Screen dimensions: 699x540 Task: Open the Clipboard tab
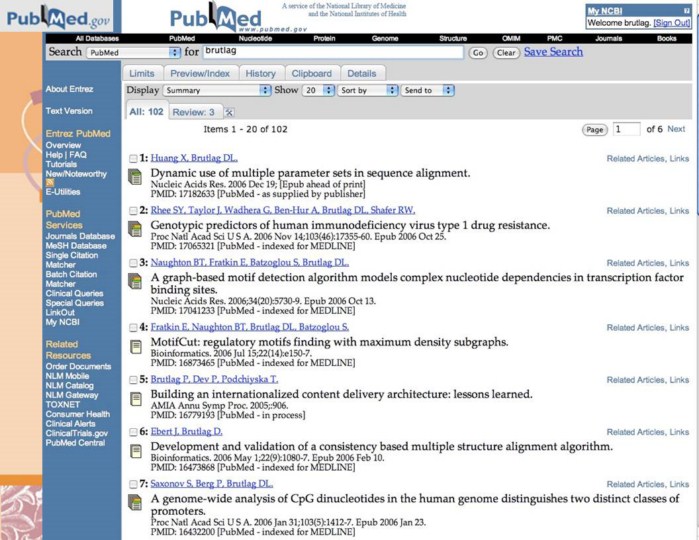[x=311, y=73]
